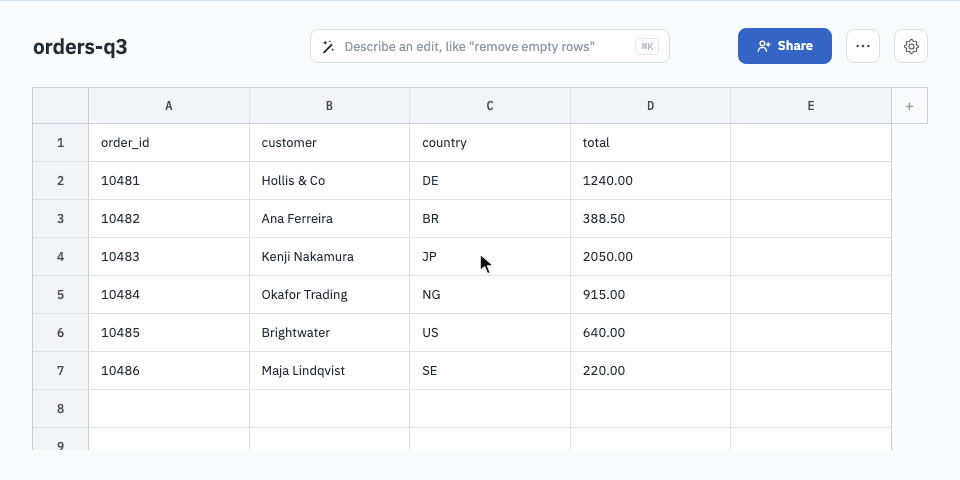960x480 pixels.
Task: Click the customer header cell
Action: tap(329, 143)
